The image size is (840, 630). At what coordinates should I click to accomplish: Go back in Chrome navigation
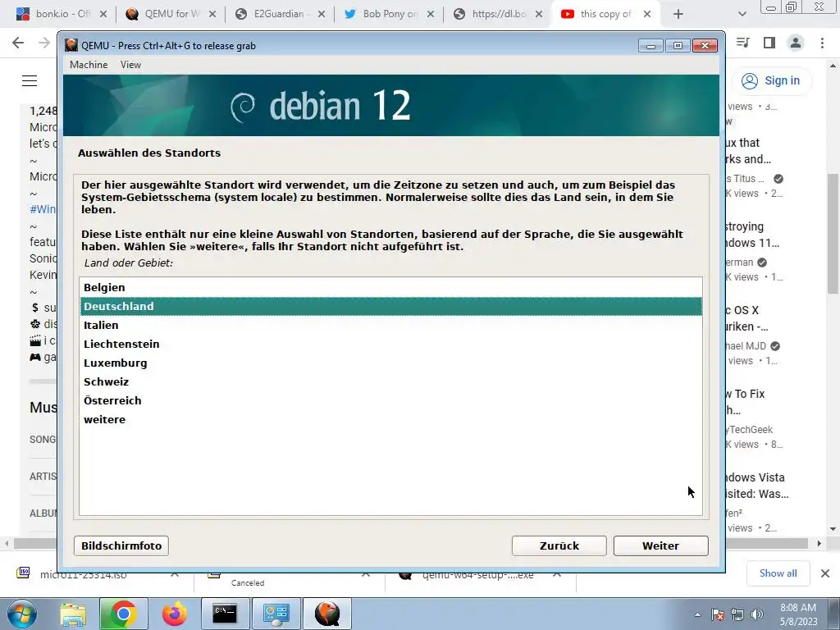[x=18, y=43]
